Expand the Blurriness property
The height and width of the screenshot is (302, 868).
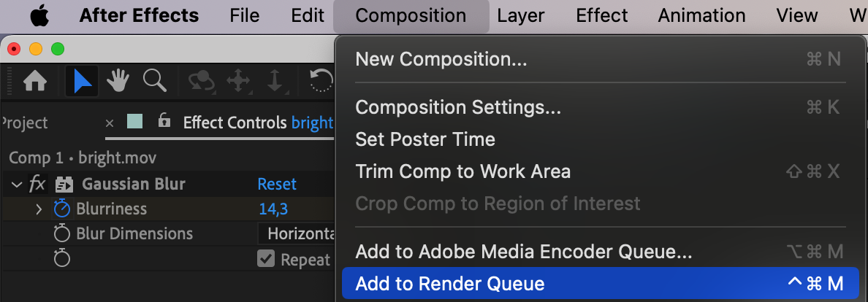(x=39, y=209)
